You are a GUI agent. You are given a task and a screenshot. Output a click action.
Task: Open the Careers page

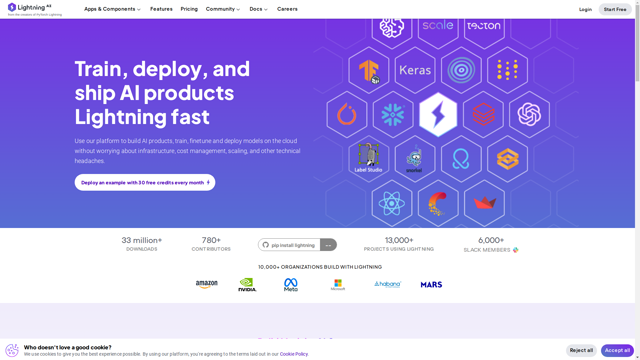coord(287,9)
